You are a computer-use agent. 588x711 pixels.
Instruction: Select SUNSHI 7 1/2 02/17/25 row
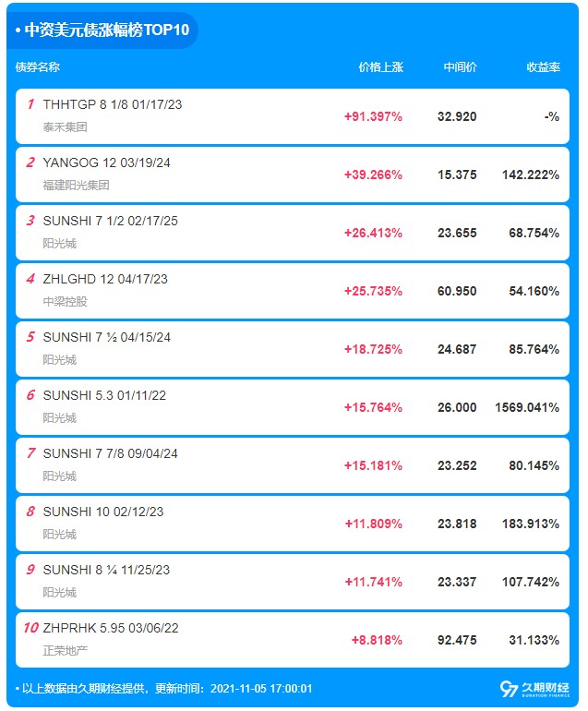point(110,221)
